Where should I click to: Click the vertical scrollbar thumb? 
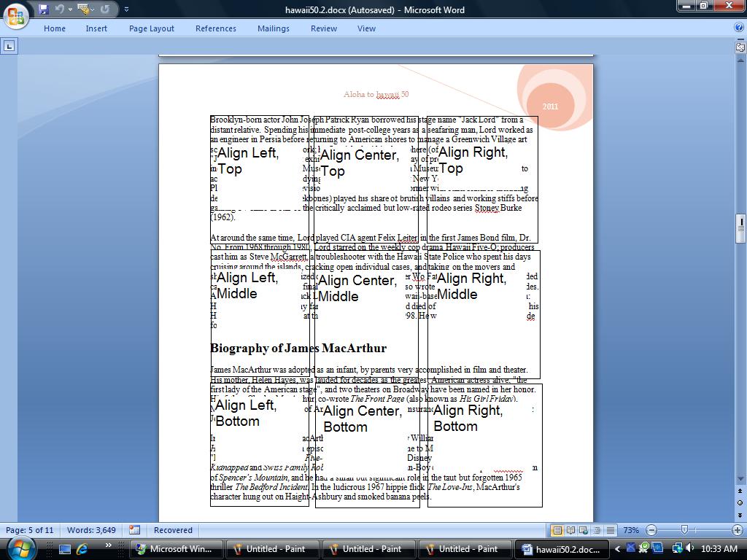coord(740,228)
